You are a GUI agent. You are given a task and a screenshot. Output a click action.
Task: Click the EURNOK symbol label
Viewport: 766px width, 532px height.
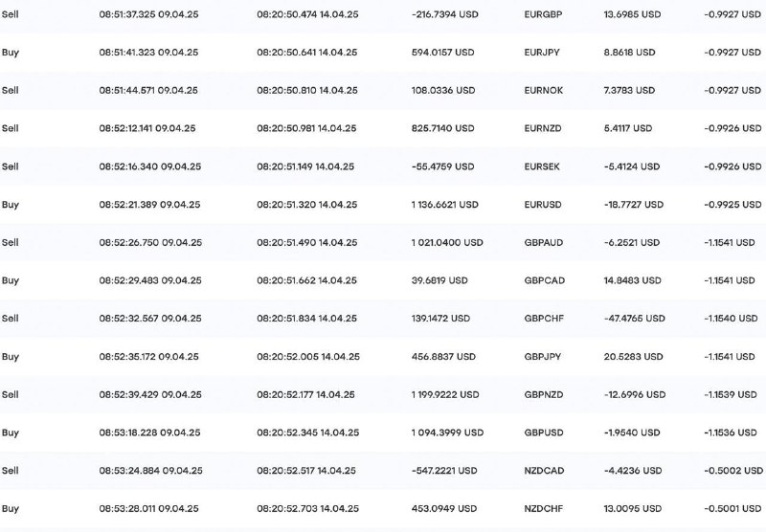point(543,90)
